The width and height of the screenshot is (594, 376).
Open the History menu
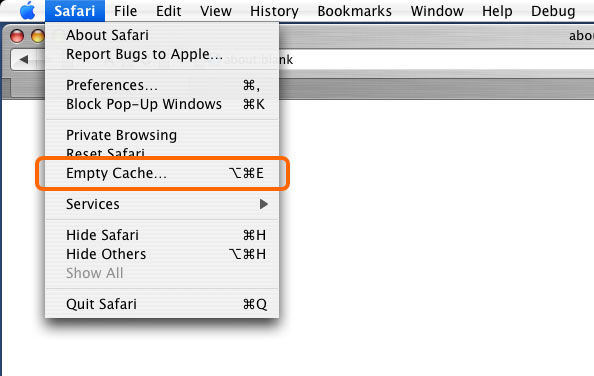274,11
